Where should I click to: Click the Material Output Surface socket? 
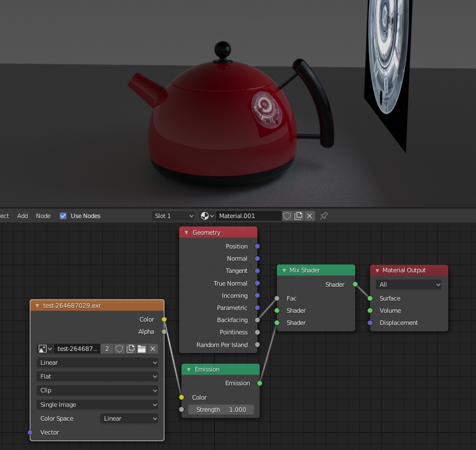tap(370, 298)
